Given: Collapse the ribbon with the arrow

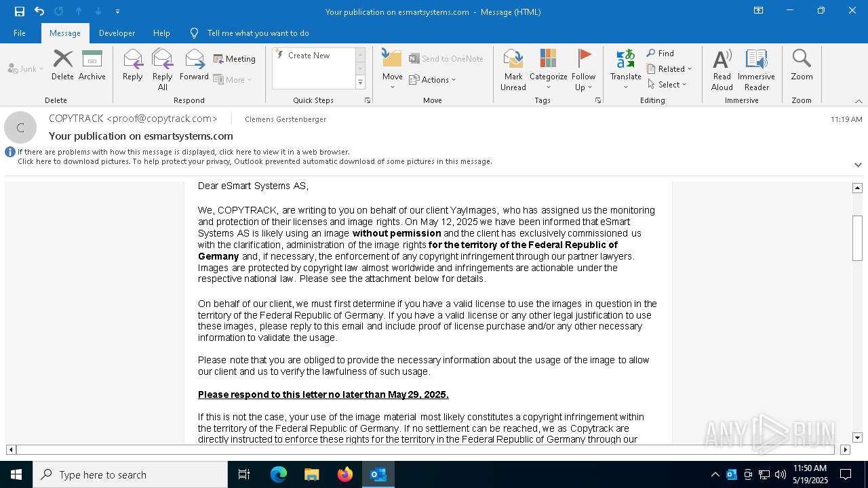Looking at the screenshot, I should (859, 101).
